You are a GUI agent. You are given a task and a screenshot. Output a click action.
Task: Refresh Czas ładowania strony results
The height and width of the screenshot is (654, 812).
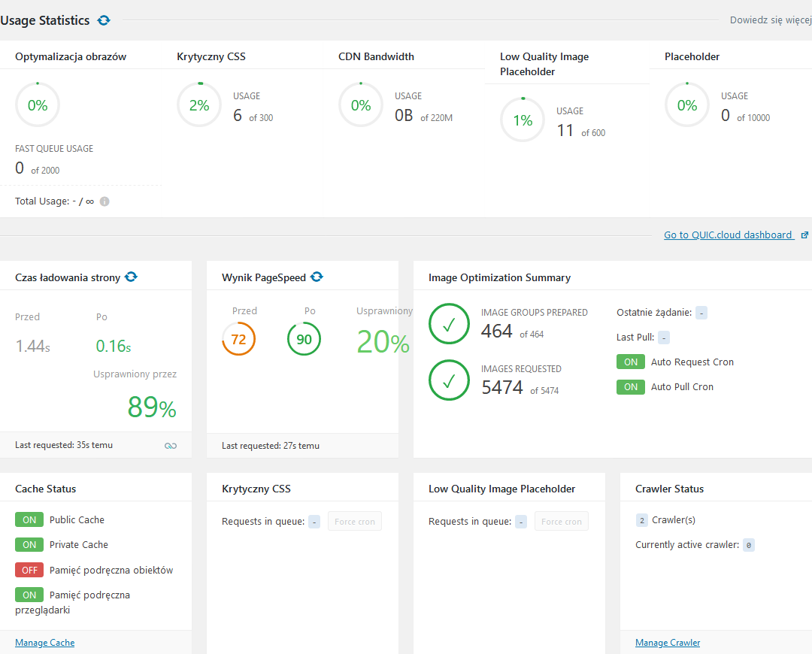tap(131, 277)
